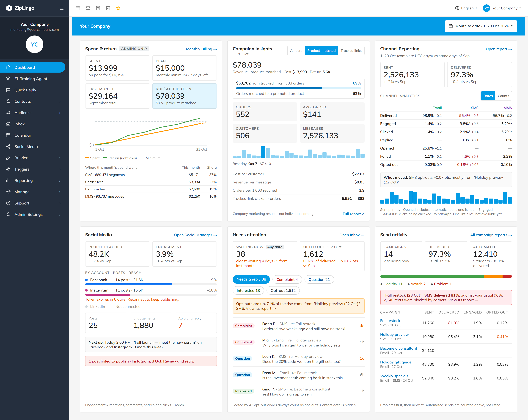Filter by Interested 13 chip
The image size is (528, 420).
click(x=248, y=291)
